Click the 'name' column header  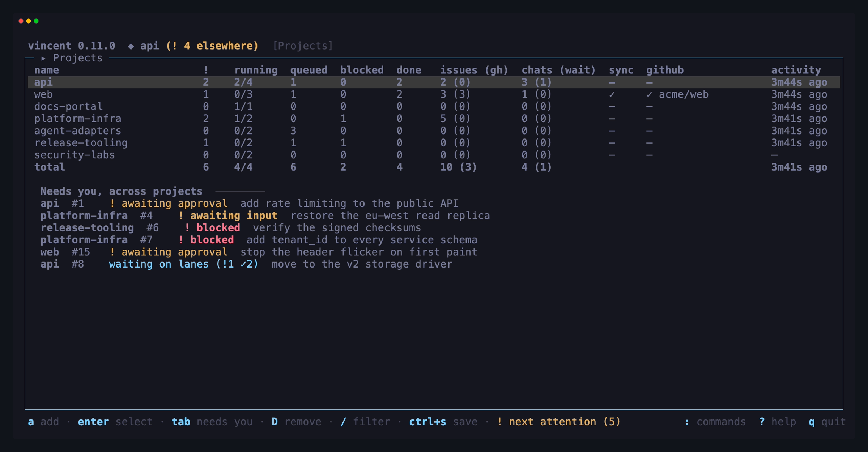click(46, 70)
